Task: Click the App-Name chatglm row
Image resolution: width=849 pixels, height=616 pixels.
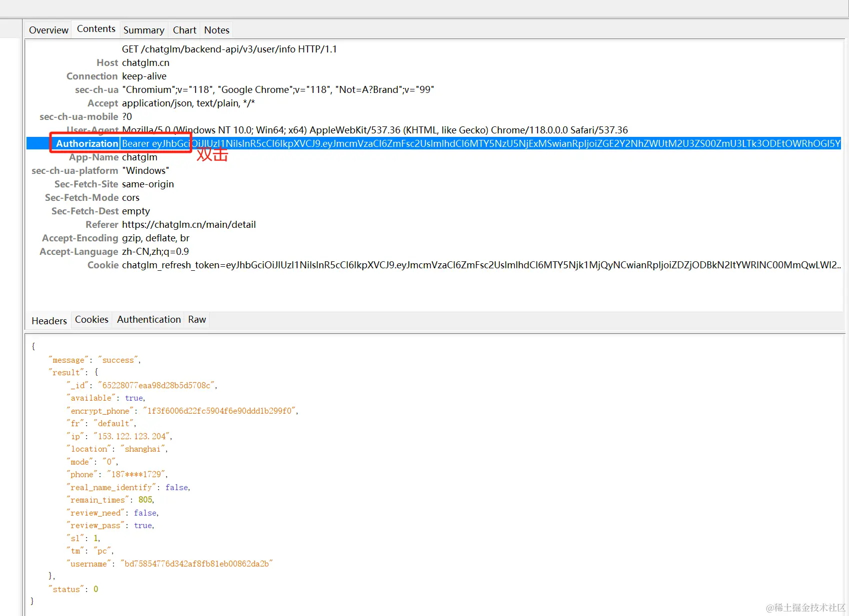Action: point(433,157)
